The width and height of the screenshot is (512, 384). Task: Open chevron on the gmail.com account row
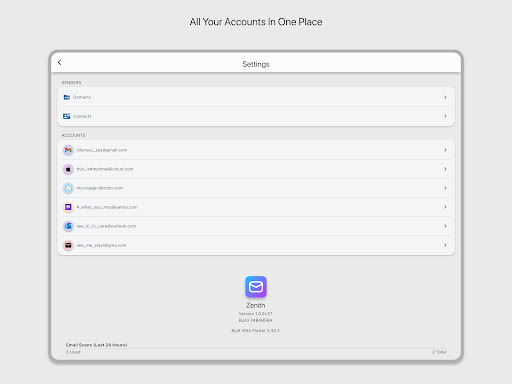click(445, 150)
